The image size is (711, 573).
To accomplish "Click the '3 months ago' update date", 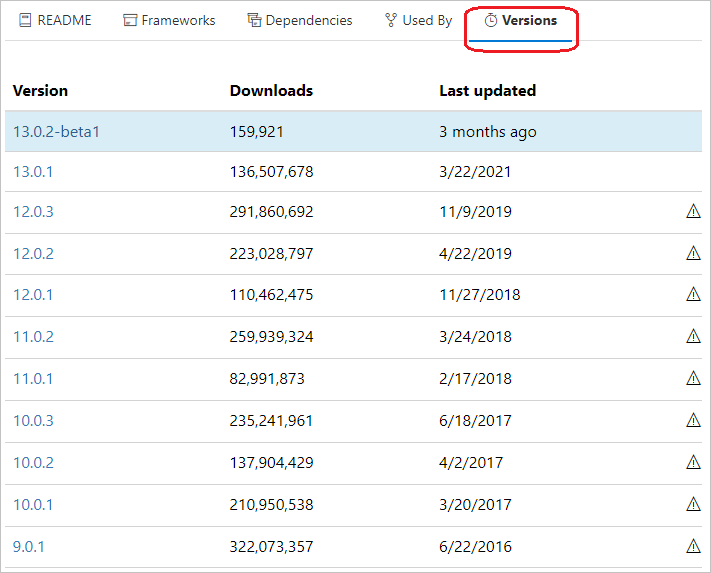I will [x=487, y=132].
